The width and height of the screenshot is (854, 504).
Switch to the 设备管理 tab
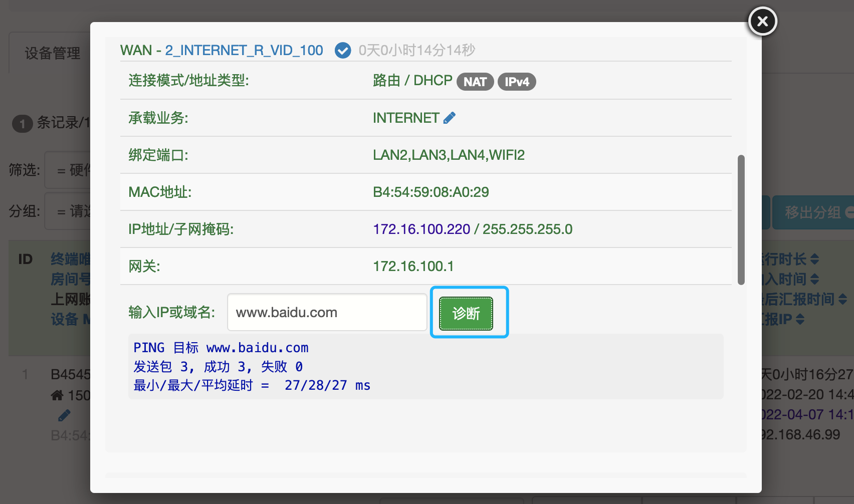pos(52,53)
